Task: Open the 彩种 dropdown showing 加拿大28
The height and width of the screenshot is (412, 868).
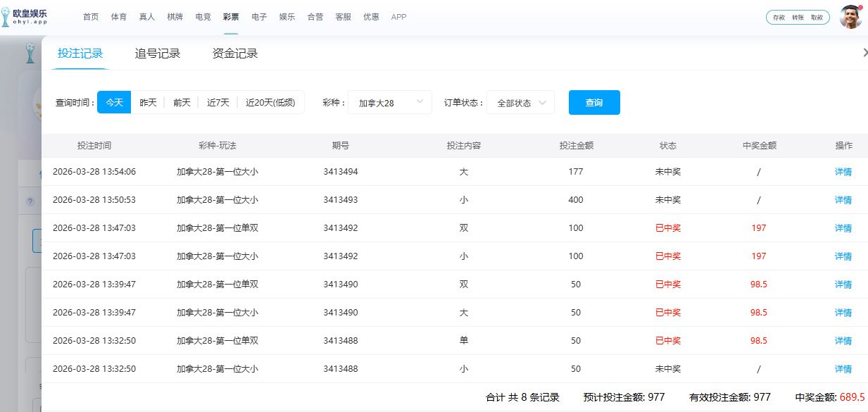Action: coord(389,102)
